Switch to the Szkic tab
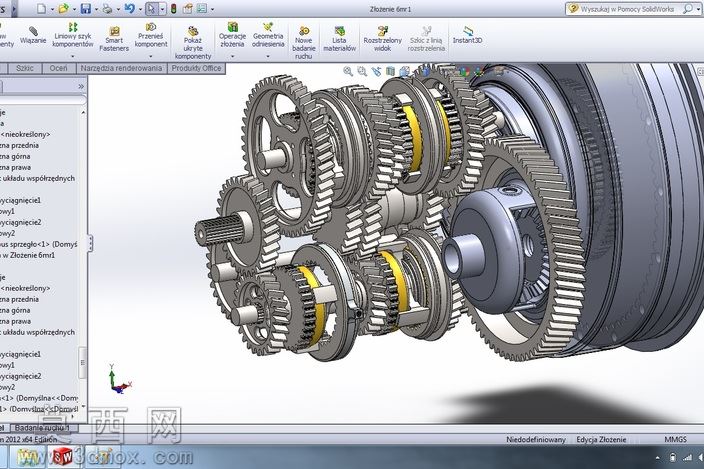This screenshot has height=469, width=704. pyautogui.click(x=25, y=68)
